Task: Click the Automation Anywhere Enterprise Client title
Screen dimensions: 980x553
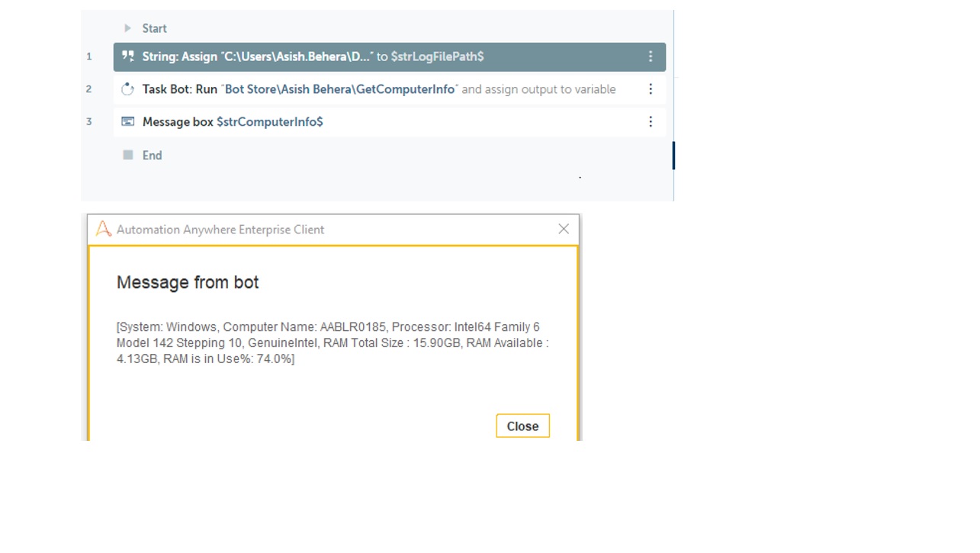Action: [220, 230]
